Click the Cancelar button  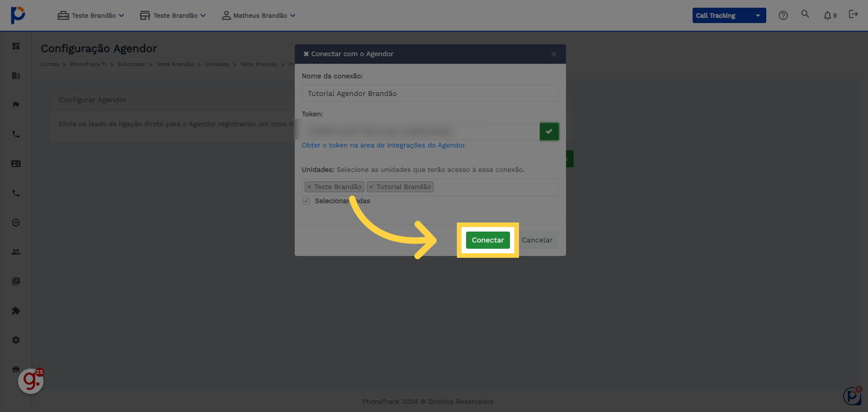[537, 240]
